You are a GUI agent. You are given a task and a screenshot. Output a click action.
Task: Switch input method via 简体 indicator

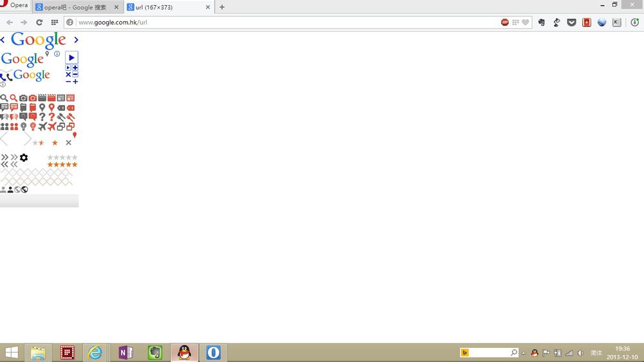[x=596, y=352]
